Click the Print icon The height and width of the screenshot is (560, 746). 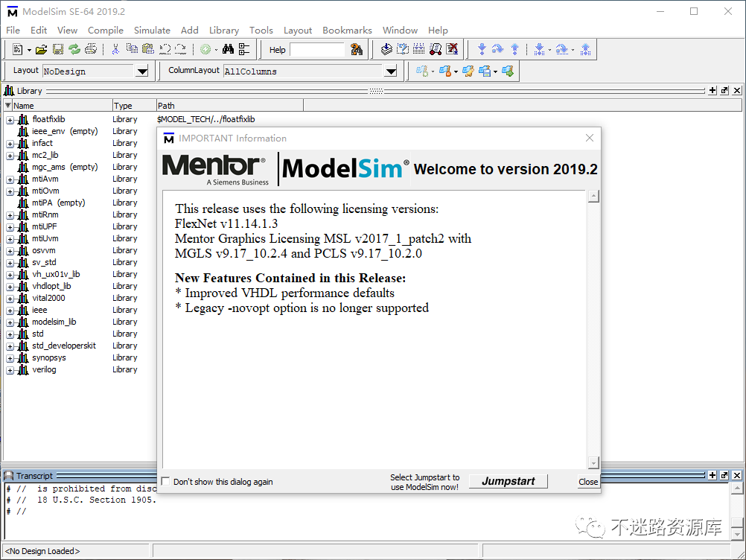(90, 49)
